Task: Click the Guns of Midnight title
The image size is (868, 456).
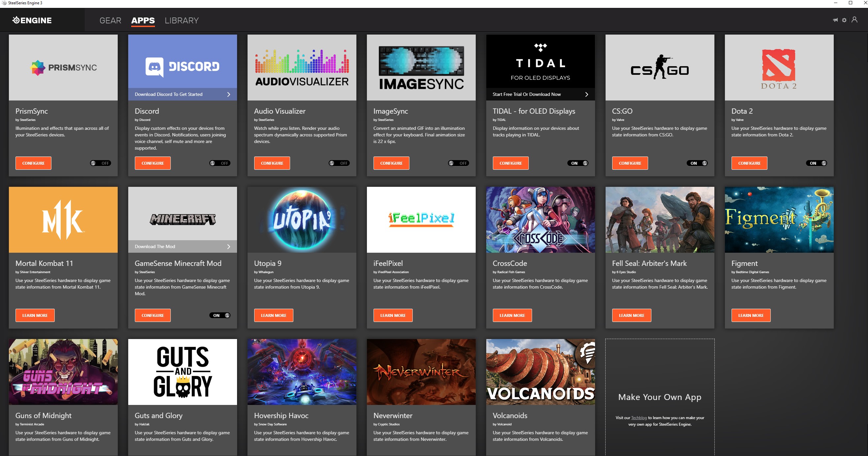Action: click(43, 415)
